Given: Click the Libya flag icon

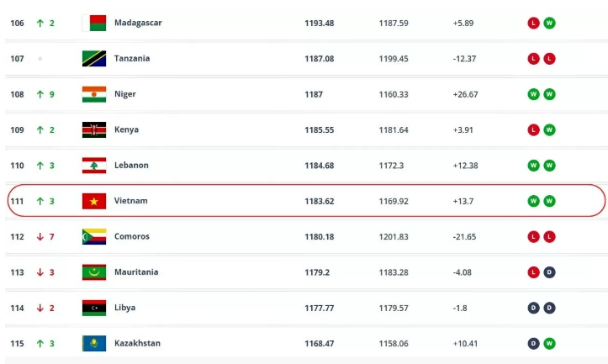Looking at the screenshot, I should pyautogui.click(x=94, y=308).
